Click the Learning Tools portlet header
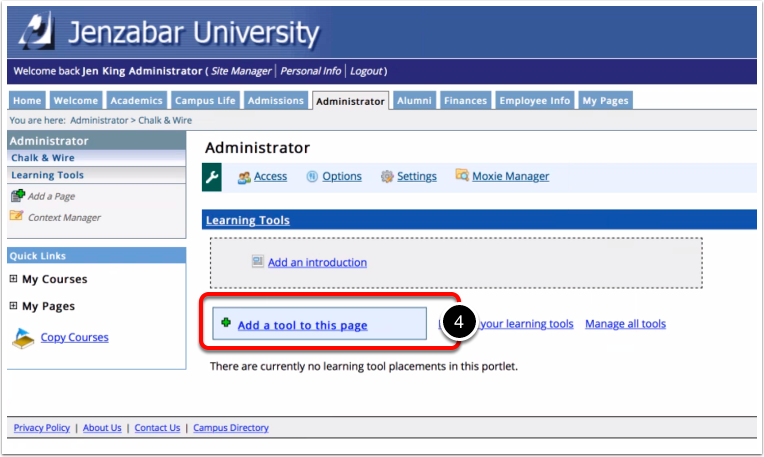Image resolution: width=764 pixels, height=457 pixels. click(248, 220)
